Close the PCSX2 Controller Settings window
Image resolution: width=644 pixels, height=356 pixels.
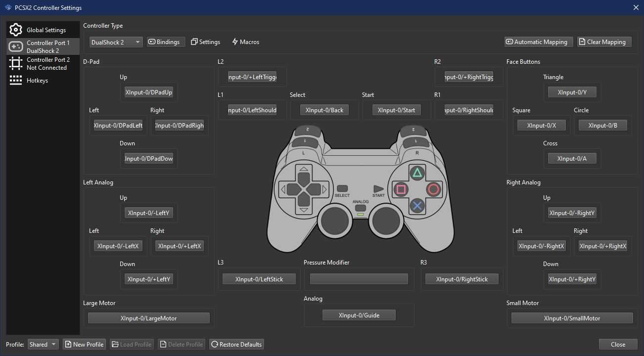[636, 7]
